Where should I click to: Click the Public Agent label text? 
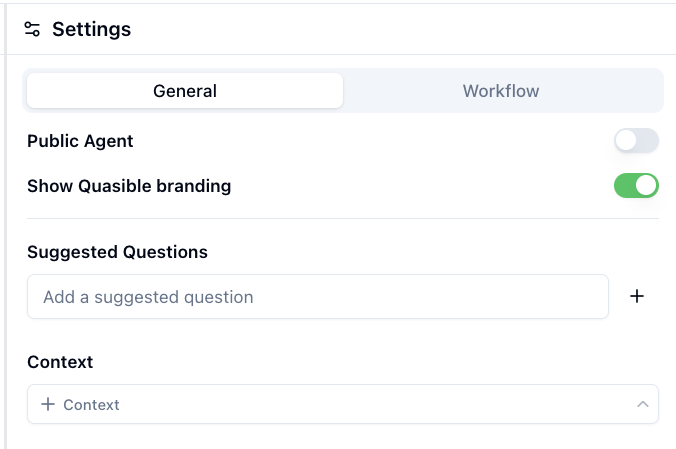80,141
